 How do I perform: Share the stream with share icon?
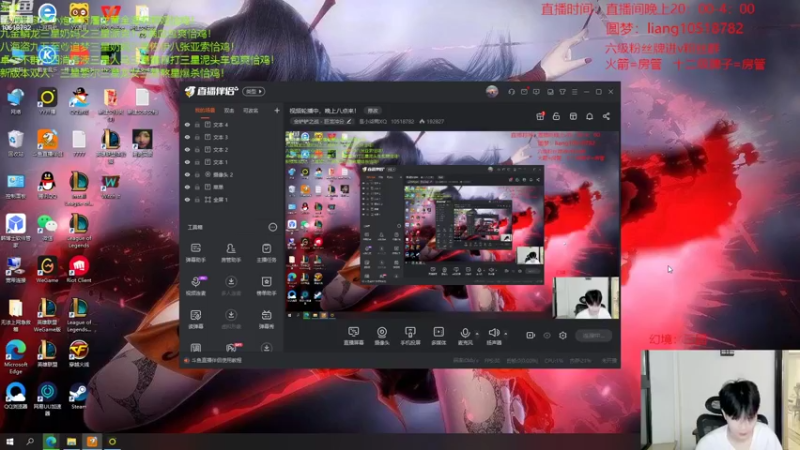[606, 116]
